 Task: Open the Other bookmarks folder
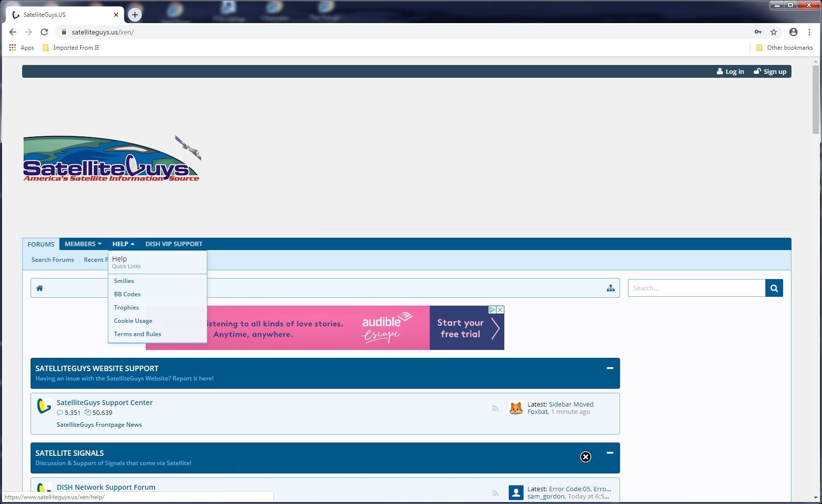[785, 48]
